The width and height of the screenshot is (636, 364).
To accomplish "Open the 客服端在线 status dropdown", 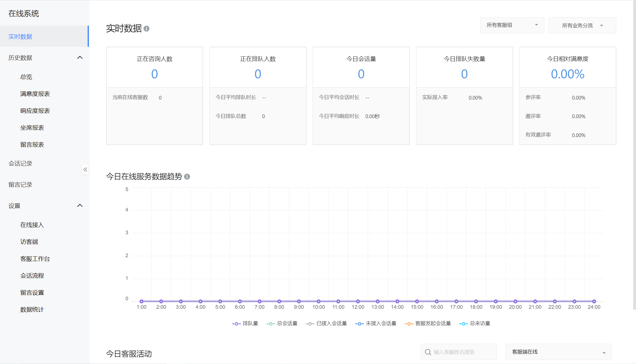I will click(x=558, y=352).
